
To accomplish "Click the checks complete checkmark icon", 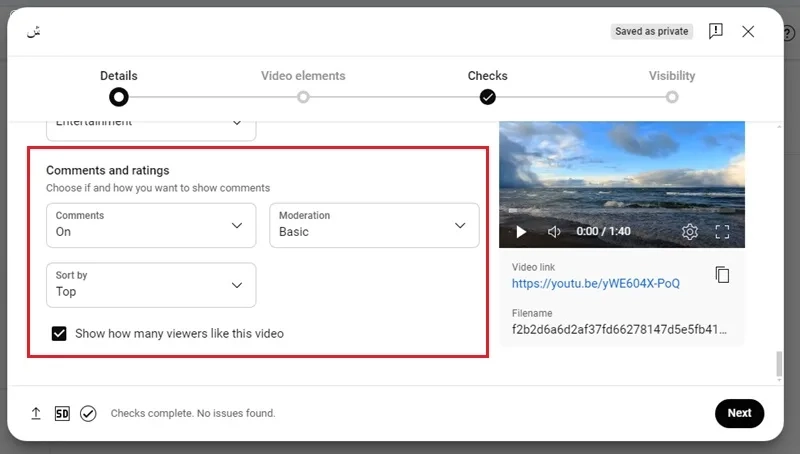I will (x=88, y=413).
